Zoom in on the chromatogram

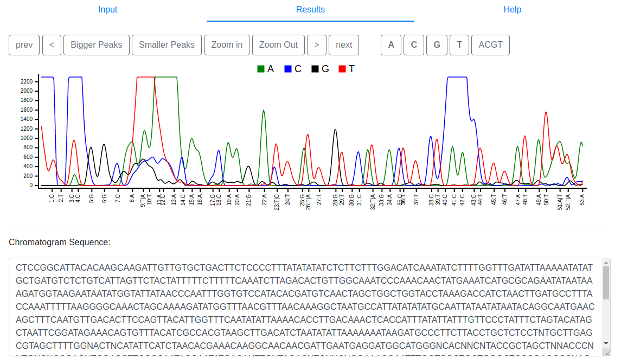(x=227, y=45)
